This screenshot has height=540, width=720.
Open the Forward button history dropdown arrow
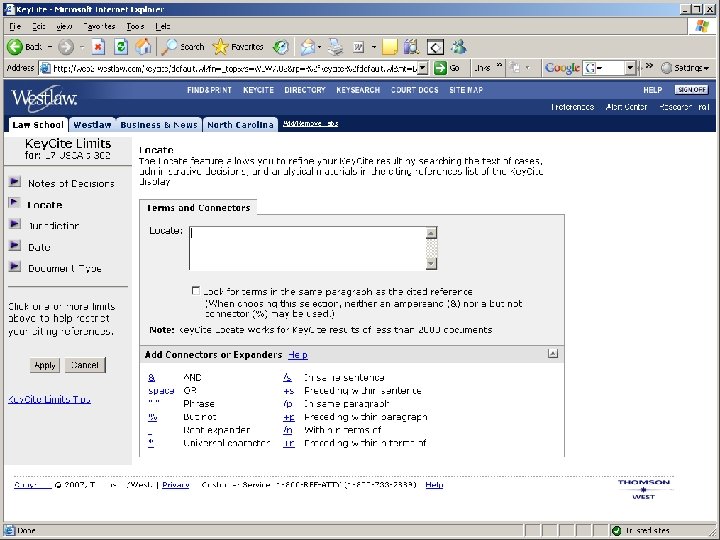pyautogui.click(x=82, y=46)
